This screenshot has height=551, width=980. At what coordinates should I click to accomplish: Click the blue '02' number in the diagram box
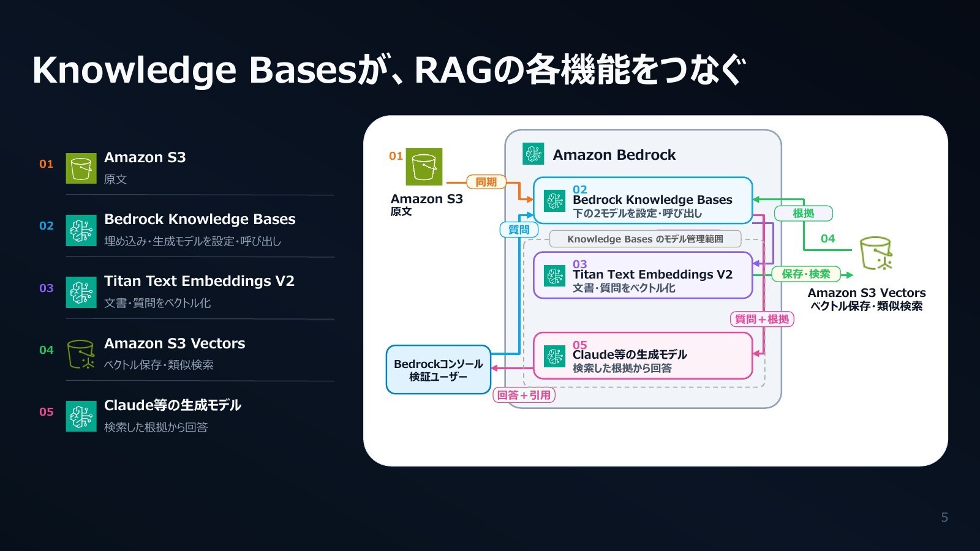click(x=580, y=190)
